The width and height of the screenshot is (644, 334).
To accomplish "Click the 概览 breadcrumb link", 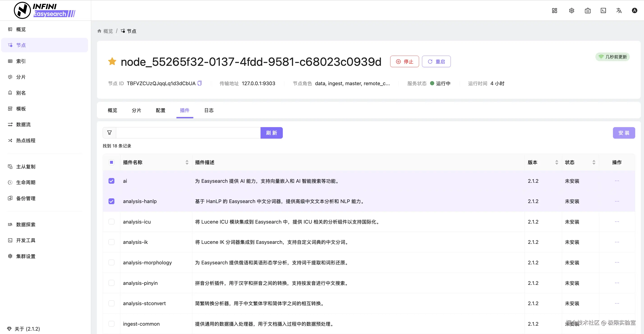I will coord(108,31).
